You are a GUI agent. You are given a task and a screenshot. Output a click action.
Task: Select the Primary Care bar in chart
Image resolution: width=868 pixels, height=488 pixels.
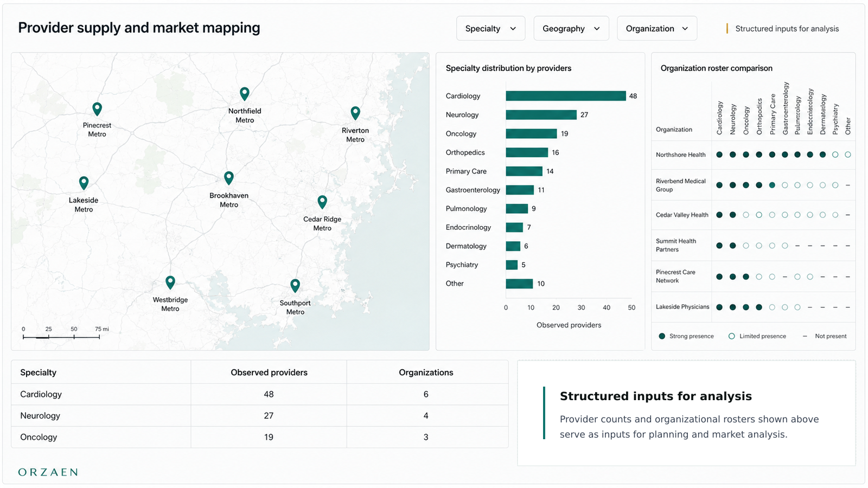pyautogui.click(x=524, y=171)
